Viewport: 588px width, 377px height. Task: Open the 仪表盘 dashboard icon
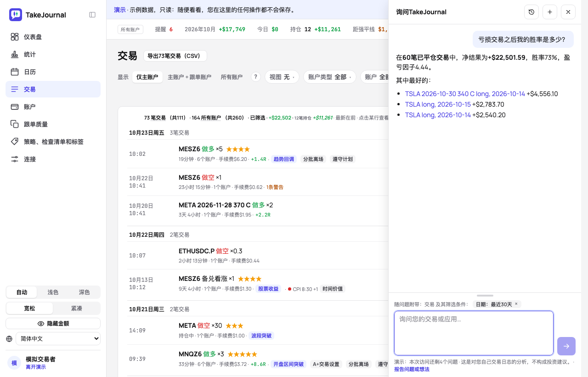(15, 37)
